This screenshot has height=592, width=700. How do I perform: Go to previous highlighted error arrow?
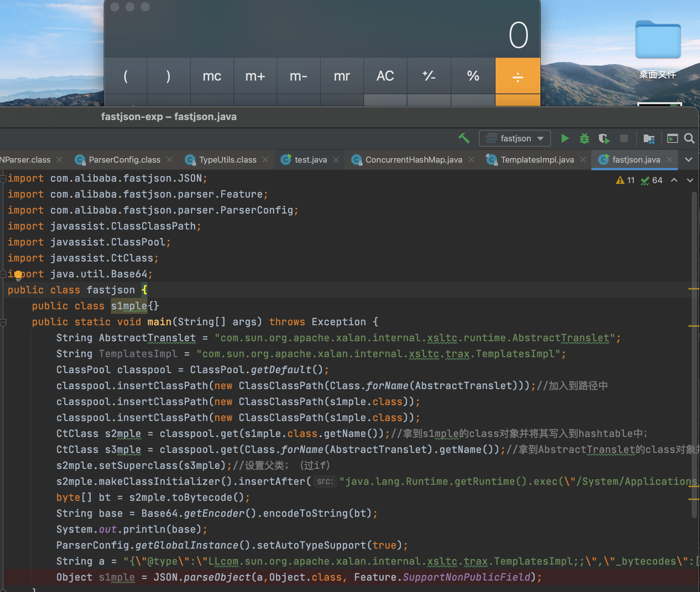pos(674,180)
